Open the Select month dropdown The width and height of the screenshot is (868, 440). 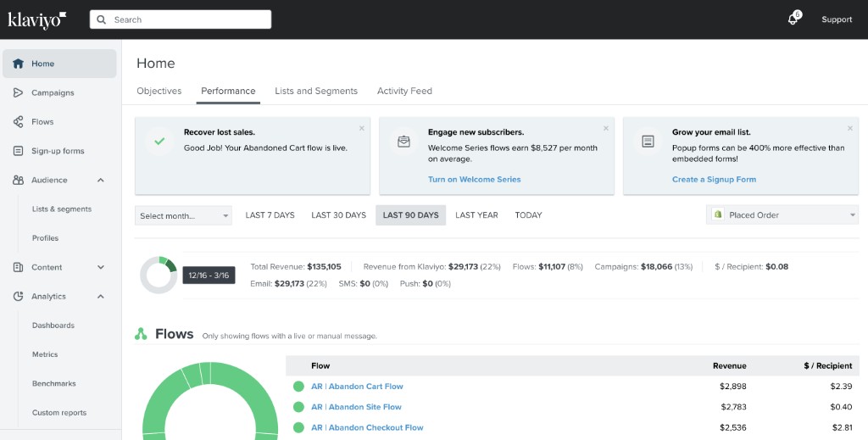tap(183, 216)
